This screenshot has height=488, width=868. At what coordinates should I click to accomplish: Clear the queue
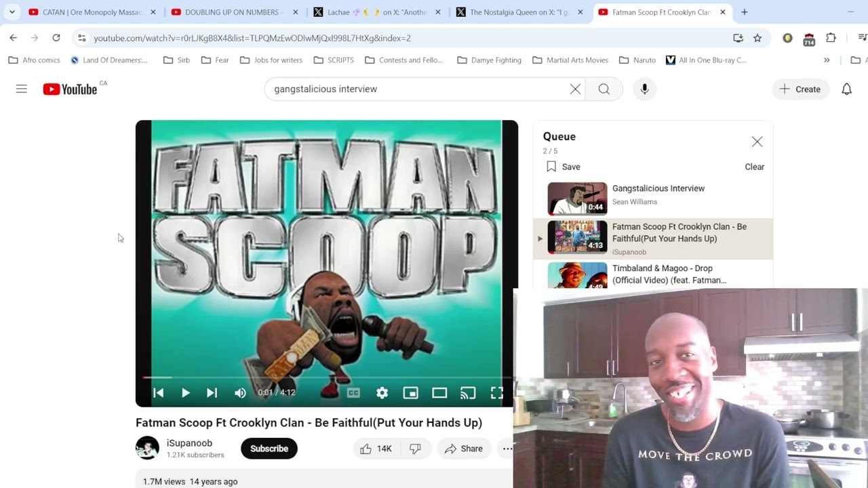click(754, 167)
